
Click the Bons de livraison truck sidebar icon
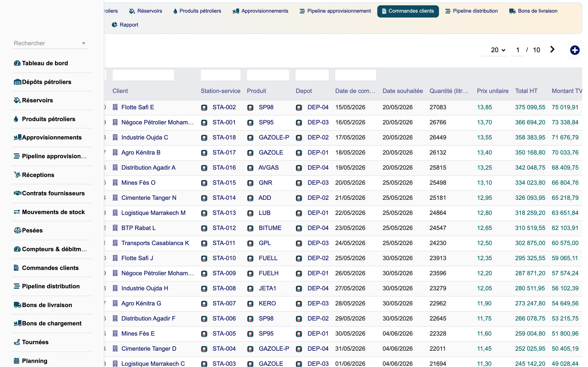[17, 305]
